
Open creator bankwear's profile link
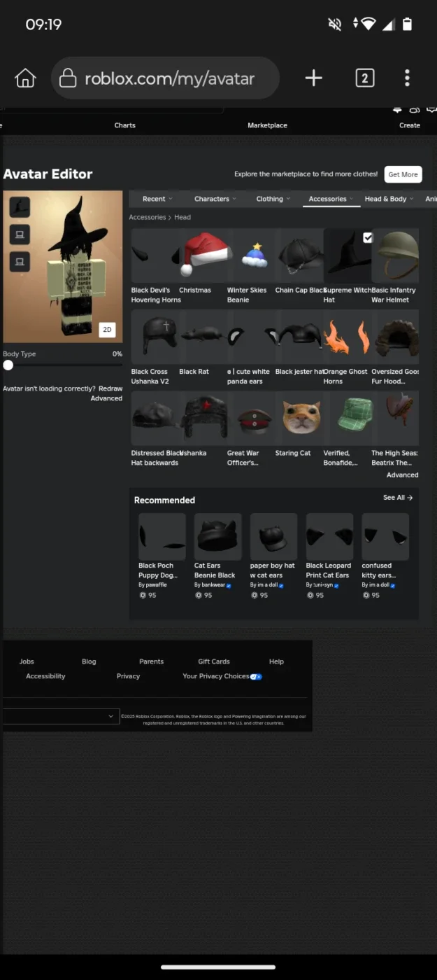213,585
